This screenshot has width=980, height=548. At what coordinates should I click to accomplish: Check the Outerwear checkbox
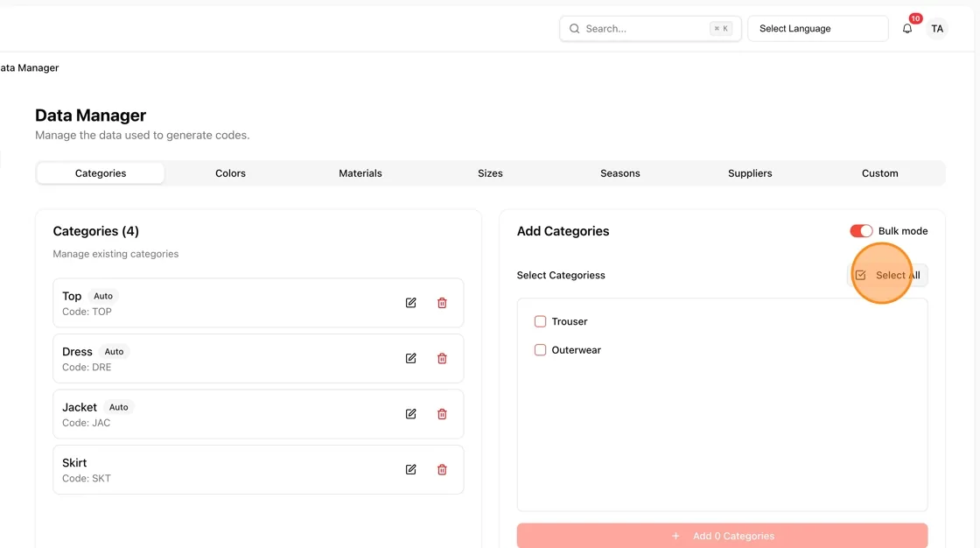540,350
